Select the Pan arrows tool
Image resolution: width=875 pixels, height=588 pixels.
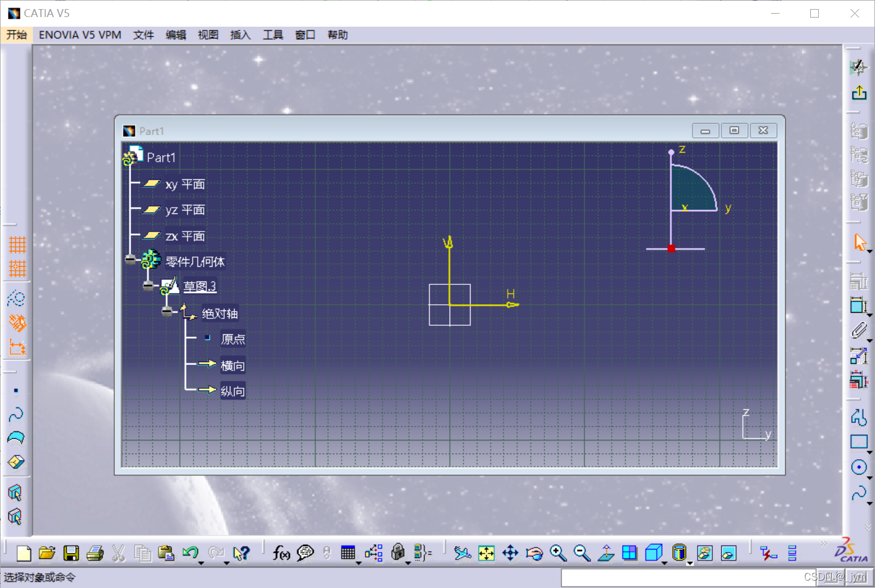pos(510,553)
